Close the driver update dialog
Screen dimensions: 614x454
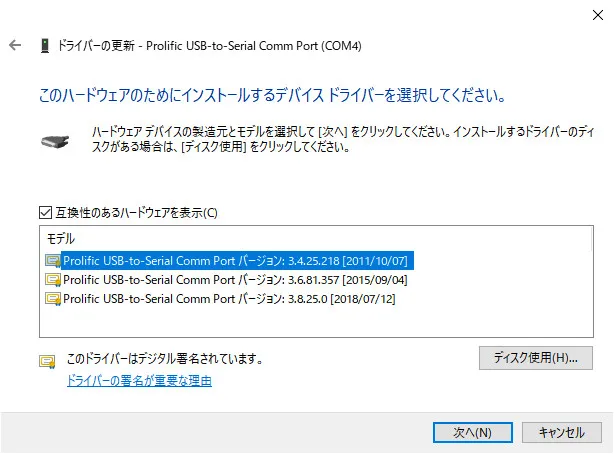598,15
